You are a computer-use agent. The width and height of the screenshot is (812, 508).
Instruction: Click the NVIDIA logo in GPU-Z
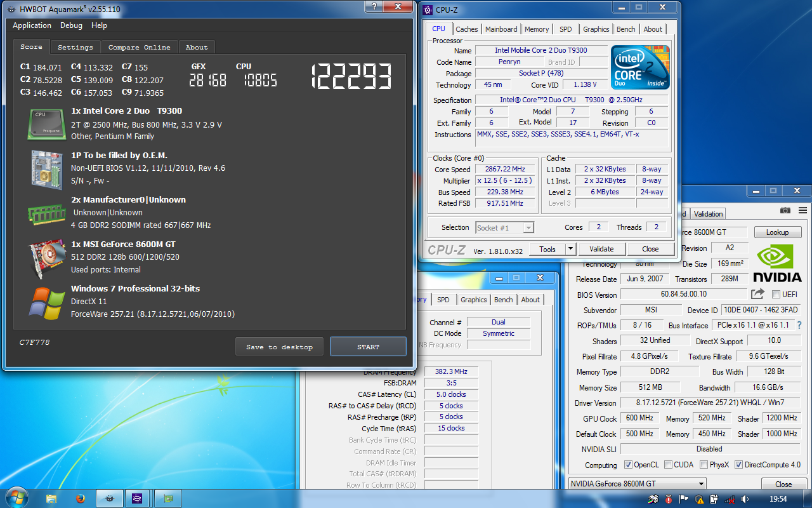(x=777, y=264)
